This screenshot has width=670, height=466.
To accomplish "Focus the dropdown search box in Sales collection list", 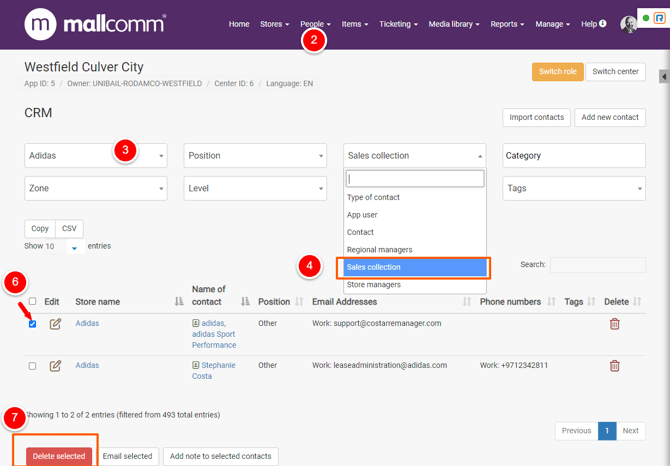I will point(415,179).
